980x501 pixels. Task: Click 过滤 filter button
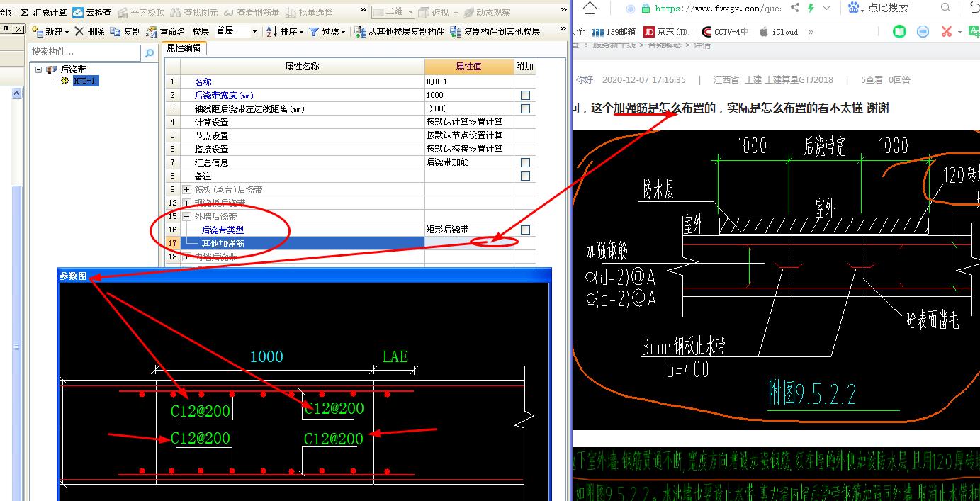tap(327, 32)
